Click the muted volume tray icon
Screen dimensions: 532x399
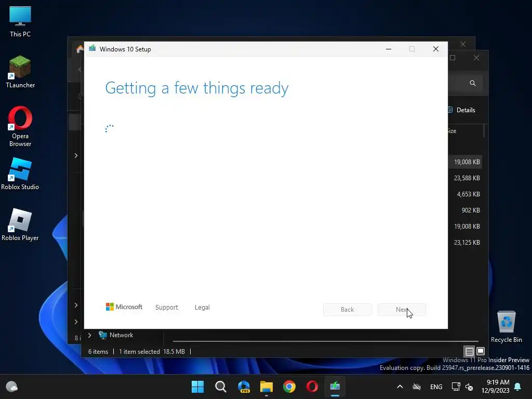pos(469,387)
